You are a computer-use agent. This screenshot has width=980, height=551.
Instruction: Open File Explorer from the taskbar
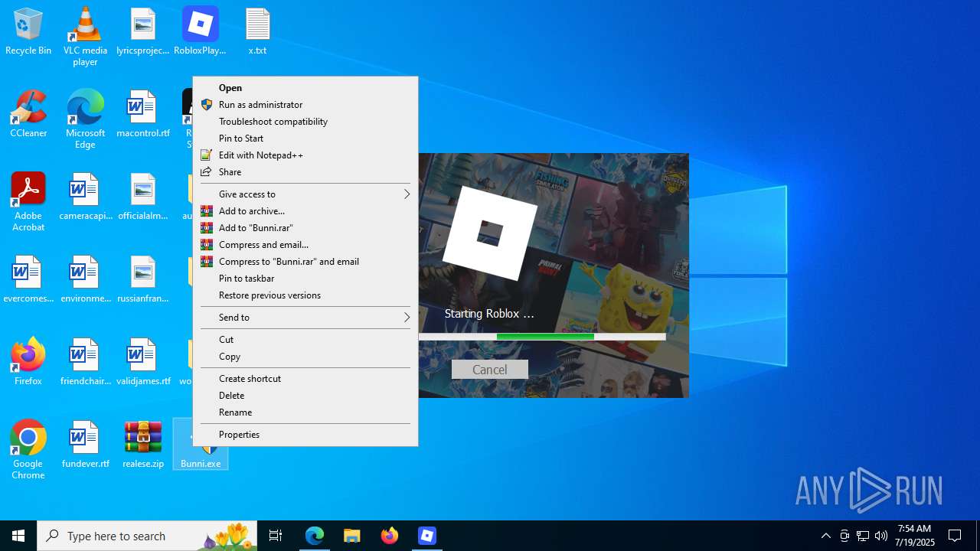click(x=352, y=536)
